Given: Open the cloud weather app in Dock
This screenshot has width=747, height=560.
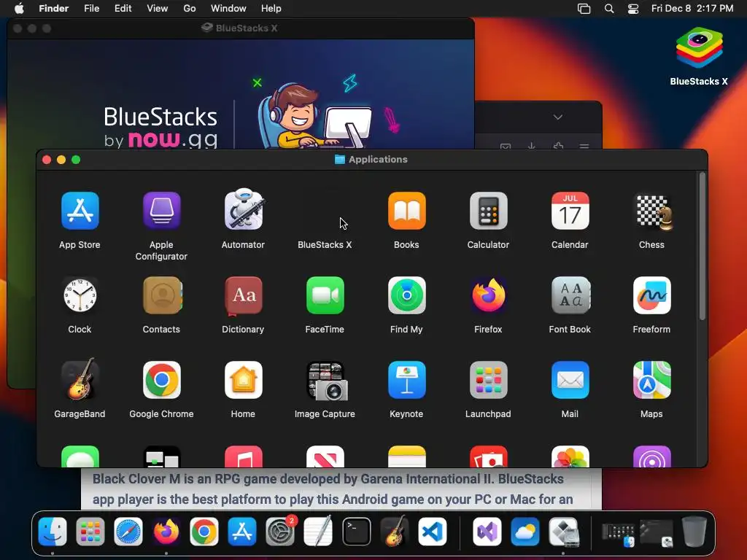Looking at the screenshot, I should coord(525,532).
